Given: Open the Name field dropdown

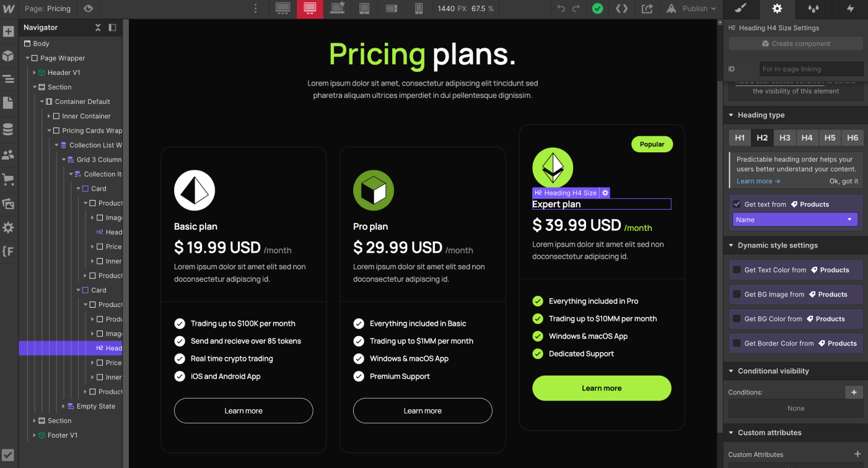Looking at the screenshot, I should click(x=795, y=219).
